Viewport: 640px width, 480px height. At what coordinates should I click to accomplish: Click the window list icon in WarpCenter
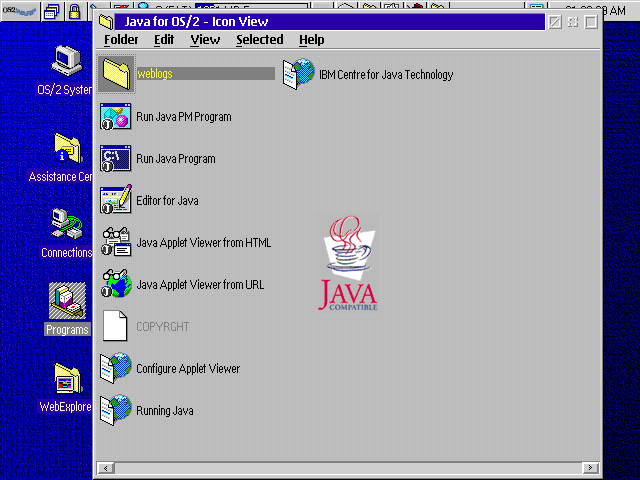pos(52,11)
